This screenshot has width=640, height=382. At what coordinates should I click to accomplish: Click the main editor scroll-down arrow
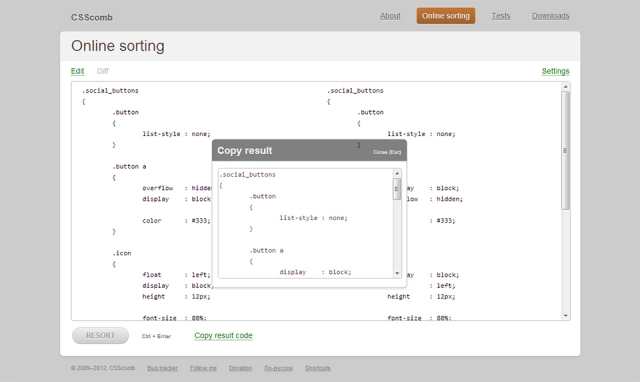click(x=566, y=315)
